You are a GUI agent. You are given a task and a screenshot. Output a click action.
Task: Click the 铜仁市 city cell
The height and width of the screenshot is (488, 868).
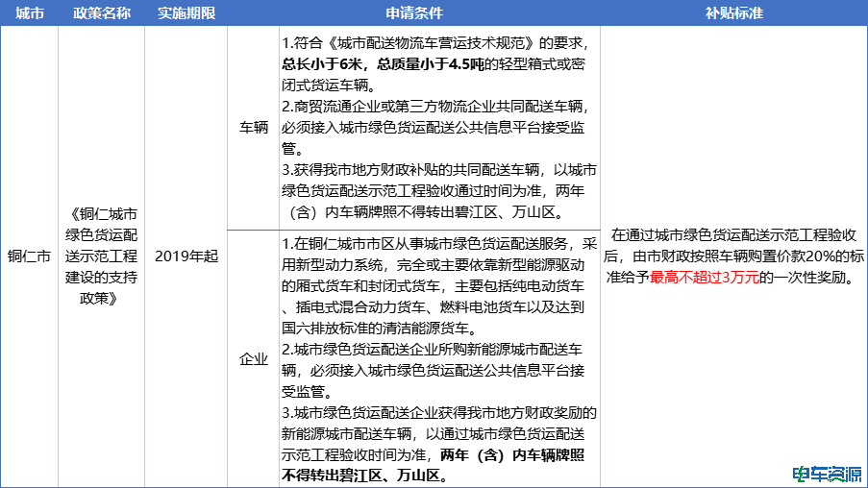pos(29,256)
